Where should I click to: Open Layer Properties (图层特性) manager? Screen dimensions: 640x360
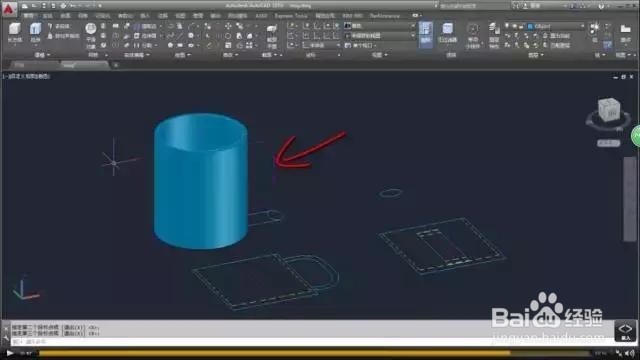(x=494, y=35)
